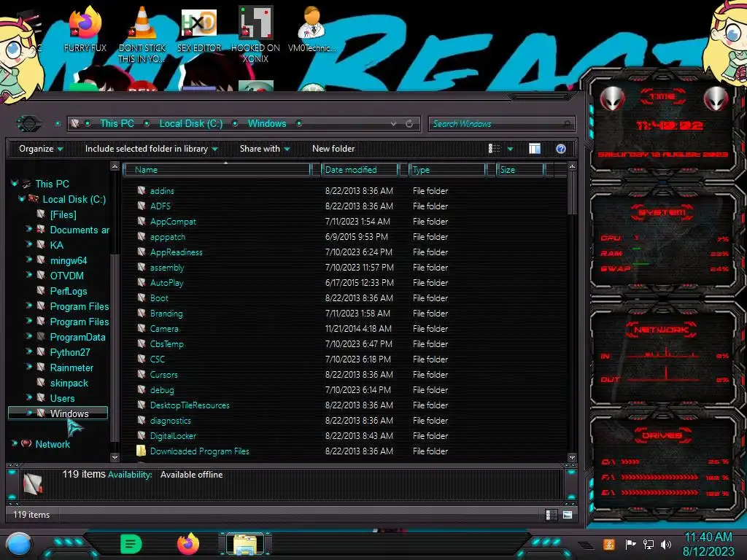The image size is (747, 560).
Task: Select the DesktopTileResources folder
Action: pos(190,405)
